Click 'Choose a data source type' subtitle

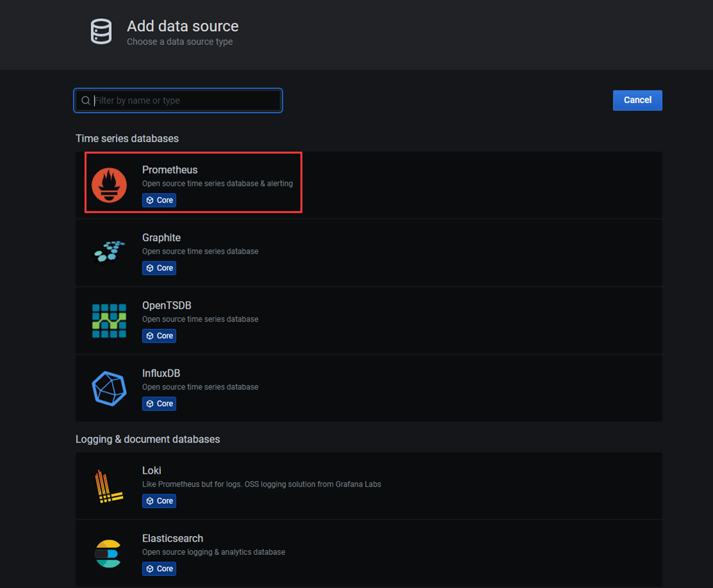(x=180, y=42)
